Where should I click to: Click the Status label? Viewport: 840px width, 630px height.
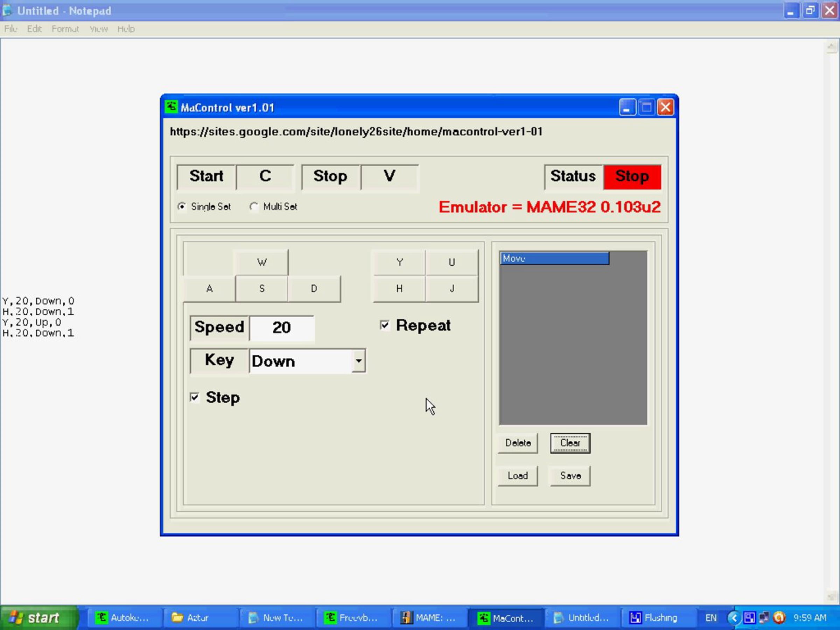coord(573,177)
